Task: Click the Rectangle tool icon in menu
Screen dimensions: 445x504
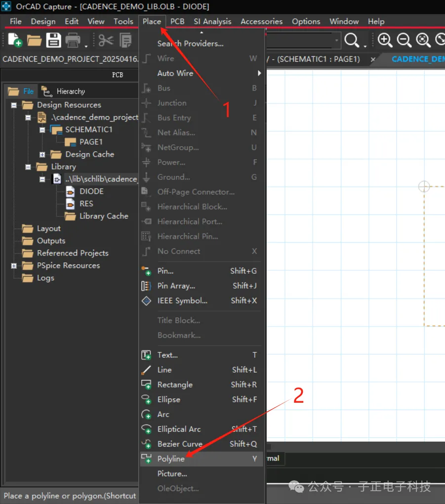Action: click(x=146, y=384)
